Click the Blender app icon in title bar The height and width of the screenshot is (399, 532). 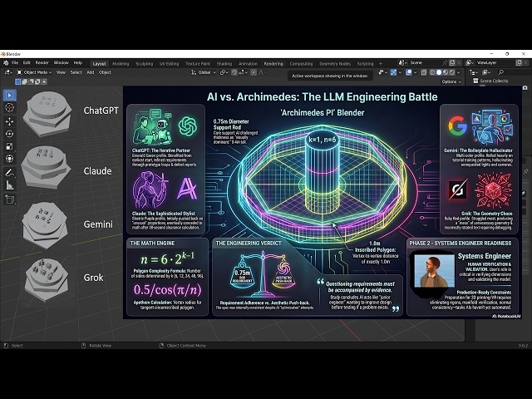coord(3,54)
